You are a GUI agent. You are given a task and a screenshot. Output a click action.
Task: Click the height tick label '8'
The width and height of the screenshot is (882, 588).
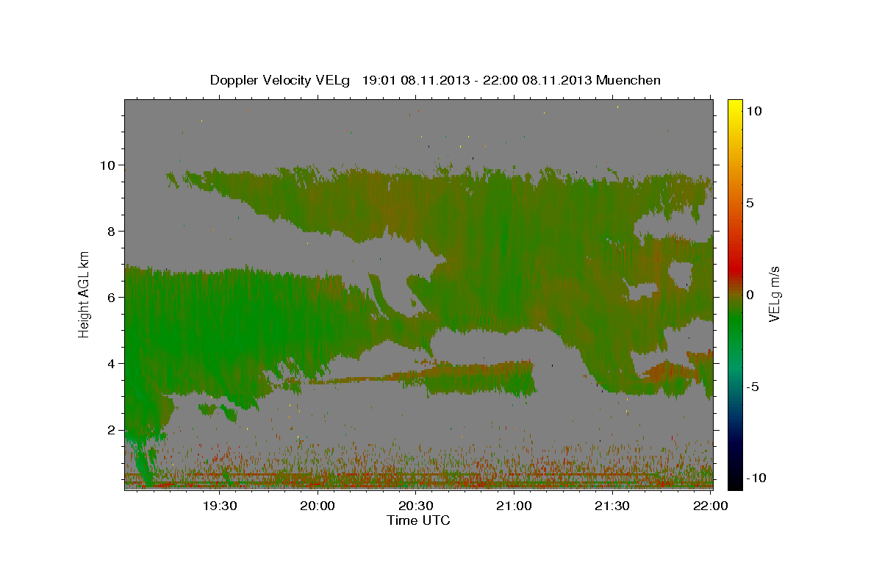click(111, 231)
